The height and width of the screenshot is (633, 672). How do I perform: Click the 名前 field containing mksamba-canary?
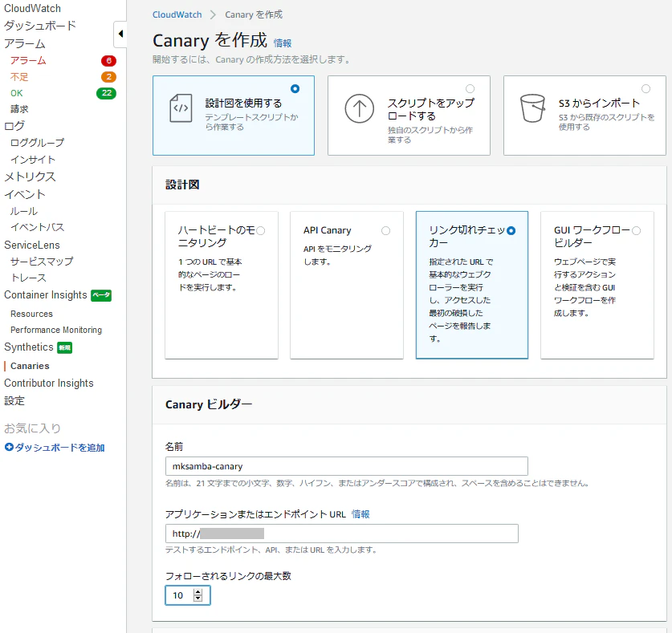(x=346, y=466)
